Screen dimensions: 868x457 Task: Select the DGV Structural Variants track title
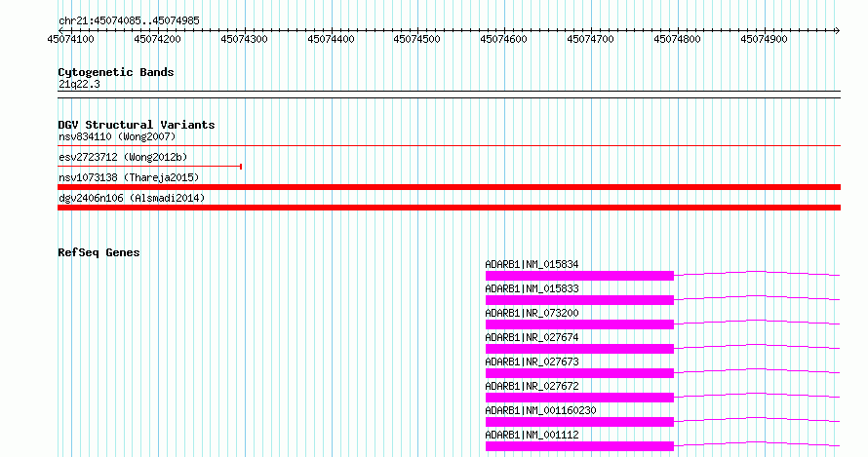(137, 125)
